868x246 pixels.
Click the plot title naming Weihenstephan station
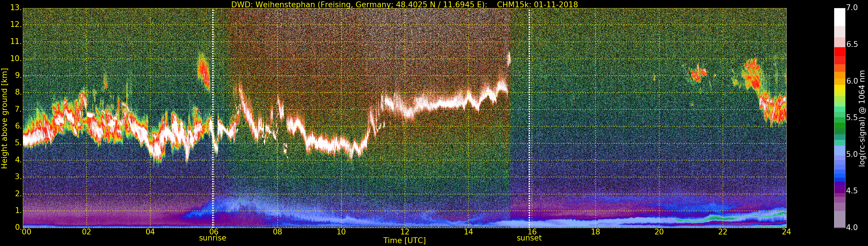404,4
